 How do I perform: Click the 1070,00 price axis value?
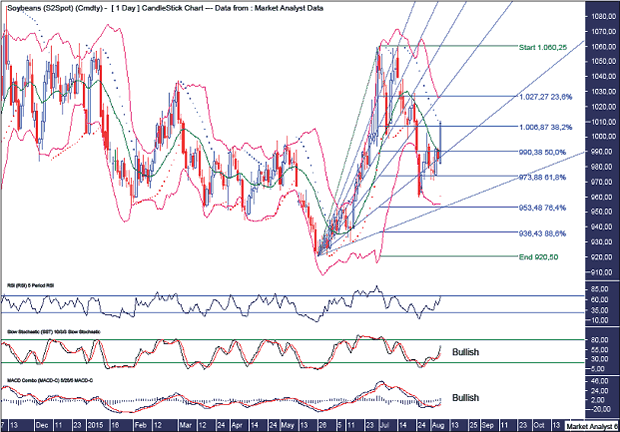tap(603, 32)
